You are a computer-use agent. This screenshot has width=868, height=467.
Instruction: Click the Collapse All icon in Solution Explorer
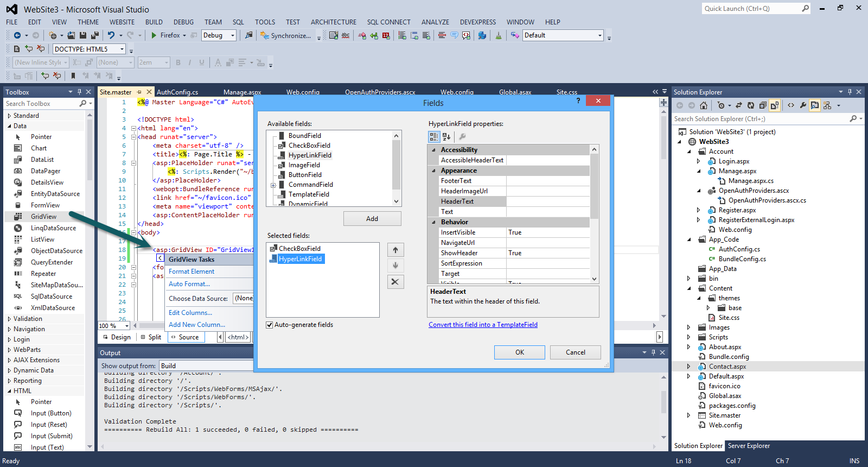[763, 105]
